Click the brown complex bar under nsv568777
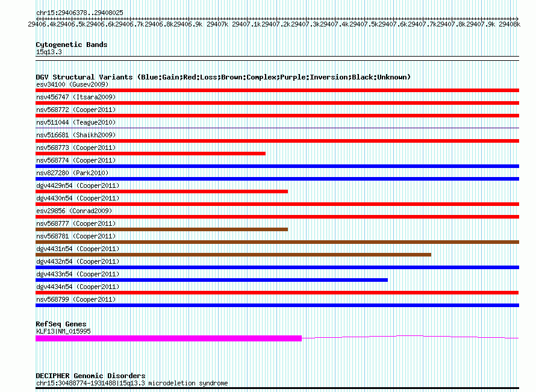This screenshot has height=392, width=536. [x=161, y=229]
